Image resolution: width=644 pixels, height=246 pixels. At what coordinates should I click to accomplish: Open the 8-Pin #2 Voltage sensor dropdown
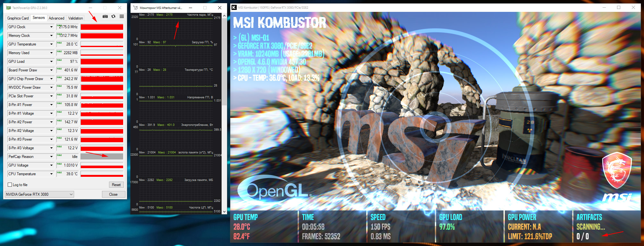point(51,131)
